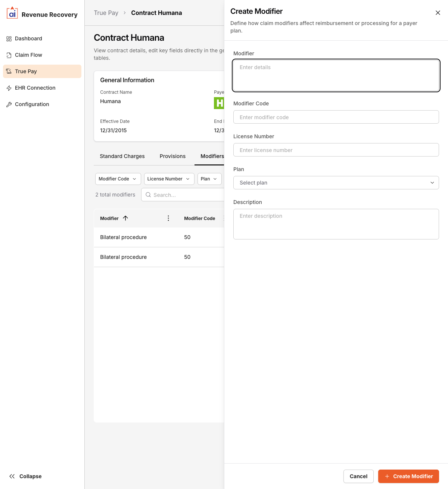Select the Dashboard icon in the sidebar
Viewport: 448px width, 489px height.
(9, 38)
